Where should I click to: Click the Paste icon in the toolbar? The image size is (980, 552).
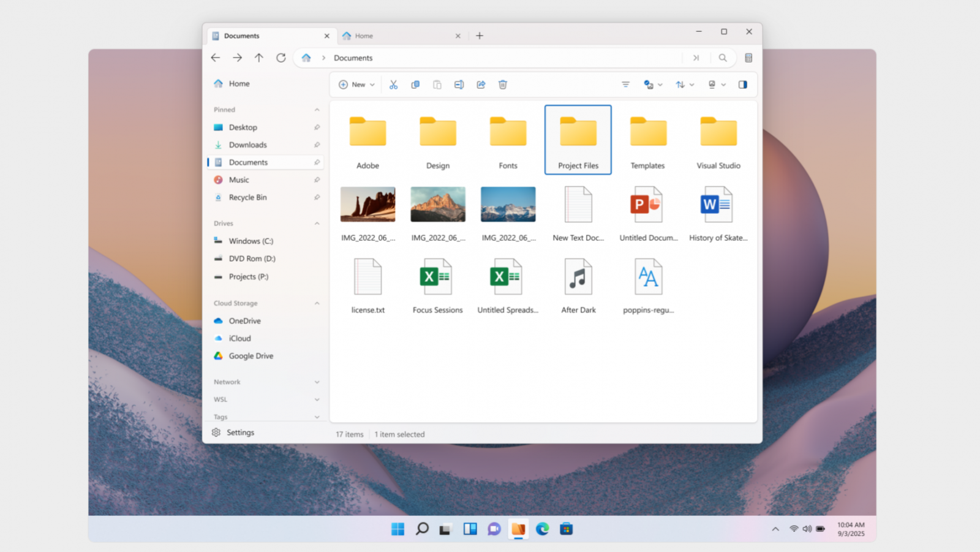(437, 84)
